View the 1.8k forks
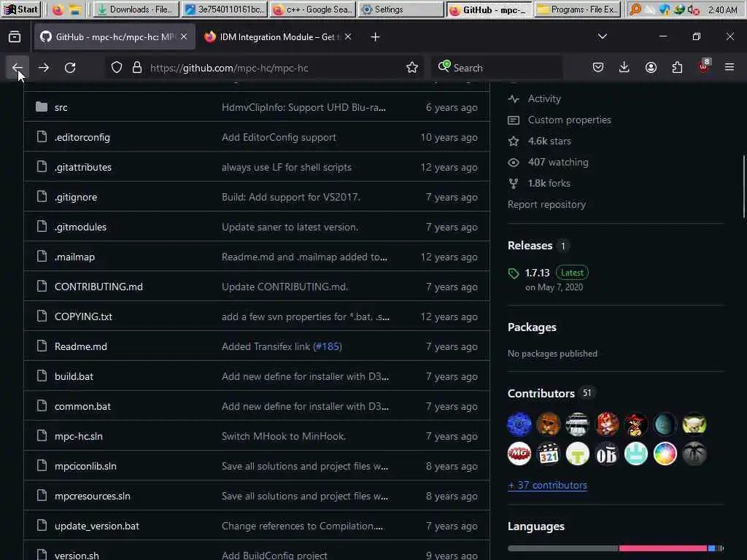747x560 pixels. point(549,183)
